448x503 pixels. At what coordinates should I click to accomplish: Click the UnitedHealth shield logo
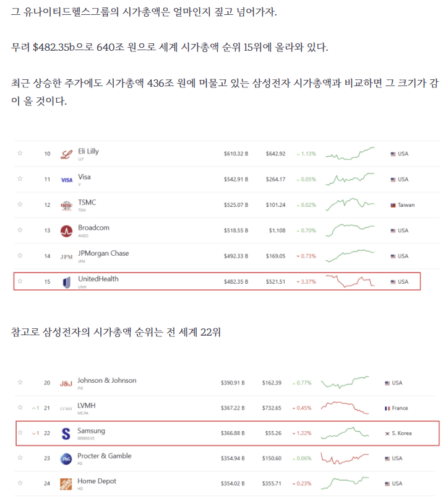pos(66,282)
